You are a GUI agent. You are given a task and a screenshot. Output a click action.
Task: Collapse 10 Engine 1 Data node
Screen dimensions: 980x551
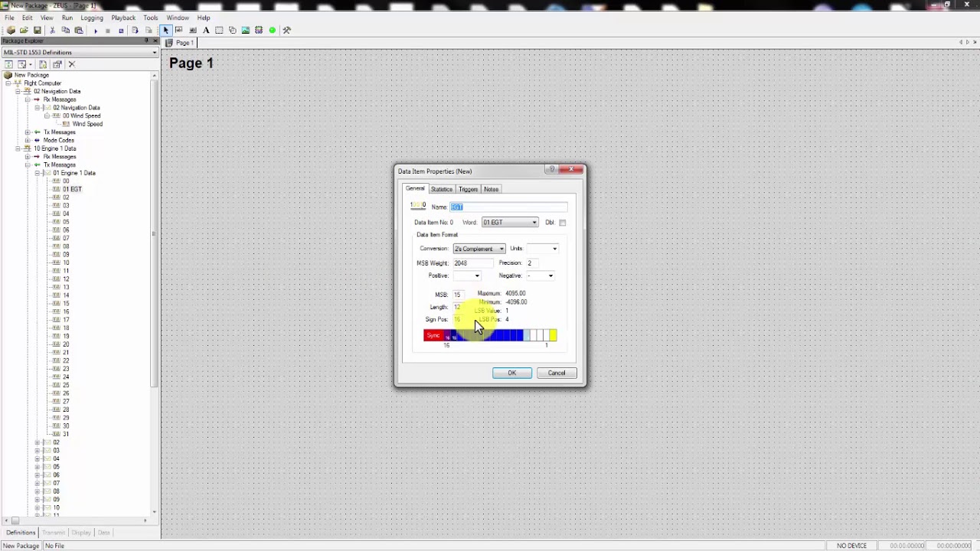(x=18, y=148)
